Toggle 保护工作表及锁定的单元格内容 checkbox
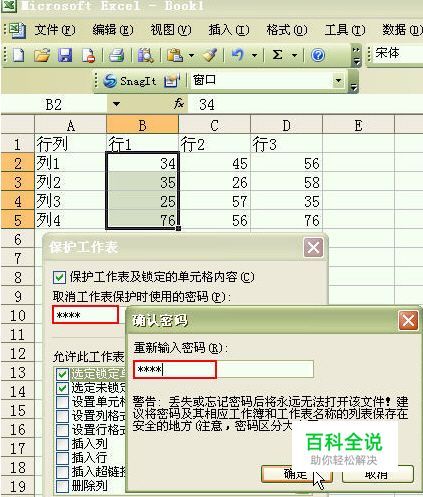This screenshot has width=423, height=497. [59, 277]
